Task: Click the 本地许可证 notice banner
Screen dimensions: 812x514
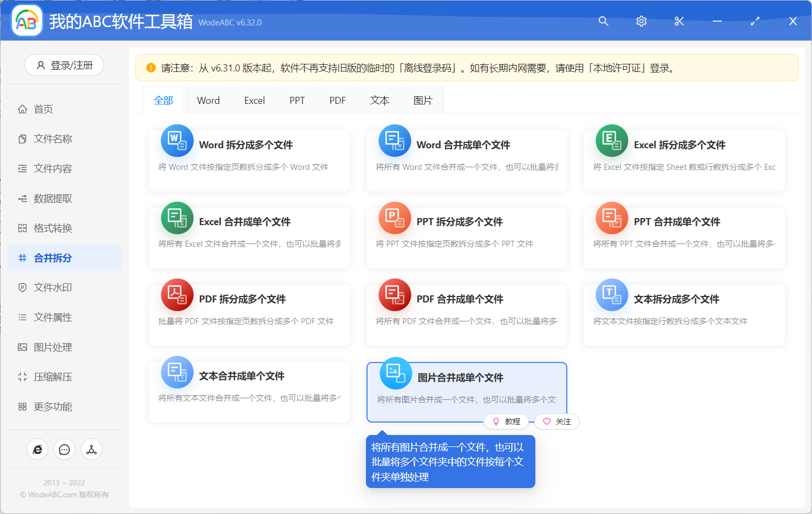Action: click(469, 68)
